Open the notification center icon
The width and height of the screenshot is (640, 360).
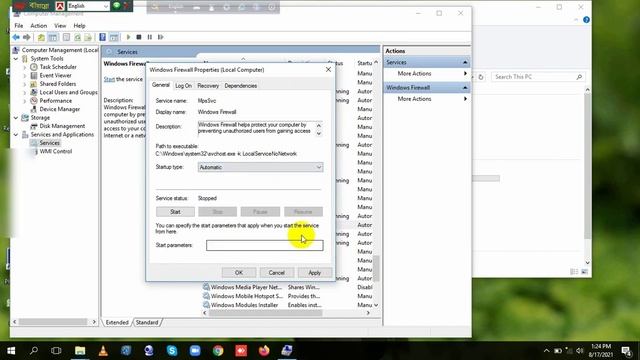(627, 351)
